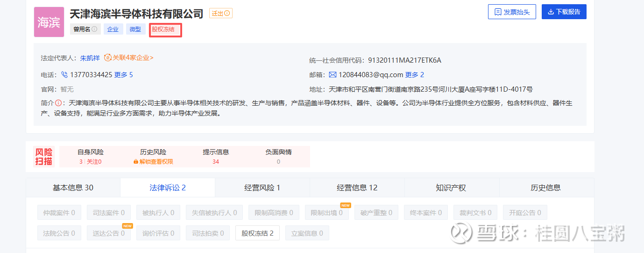Switch to 基本信息 30 tab
644x253 pixels.
pos(73,188)
